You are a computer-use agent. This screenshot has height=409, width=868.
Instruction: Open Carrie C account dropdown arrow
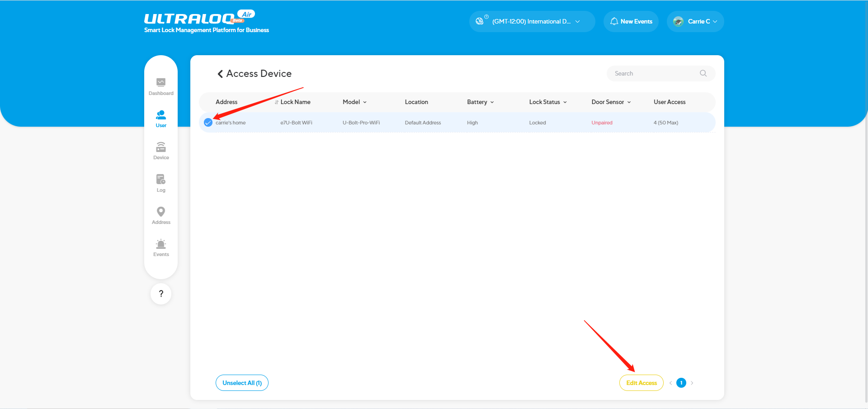click(x=715, y=21)
